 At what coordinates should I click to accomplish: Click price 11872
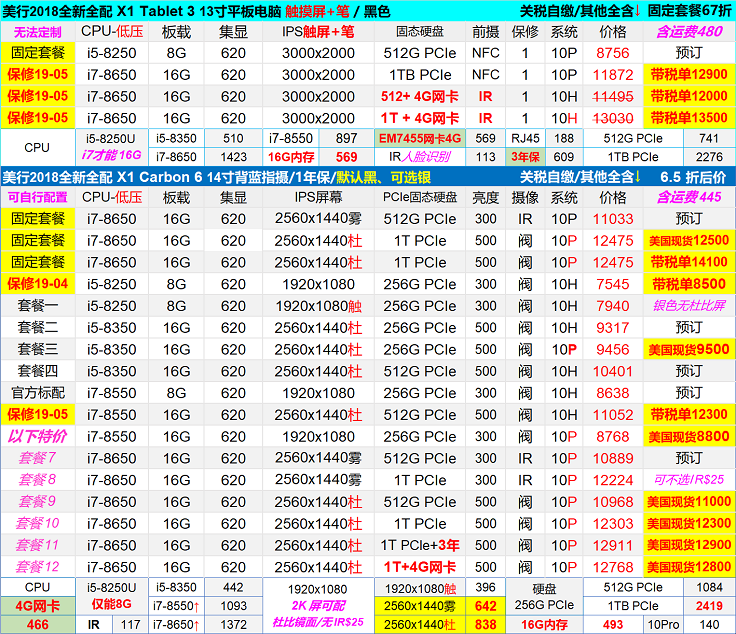pyautogui.click(x=613, y=75)
